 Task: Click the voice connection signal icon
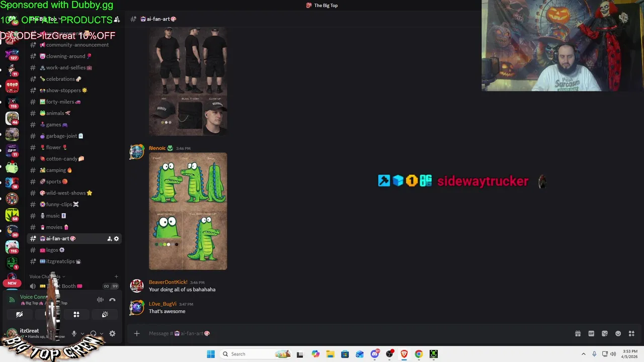[x=12, y=300]
